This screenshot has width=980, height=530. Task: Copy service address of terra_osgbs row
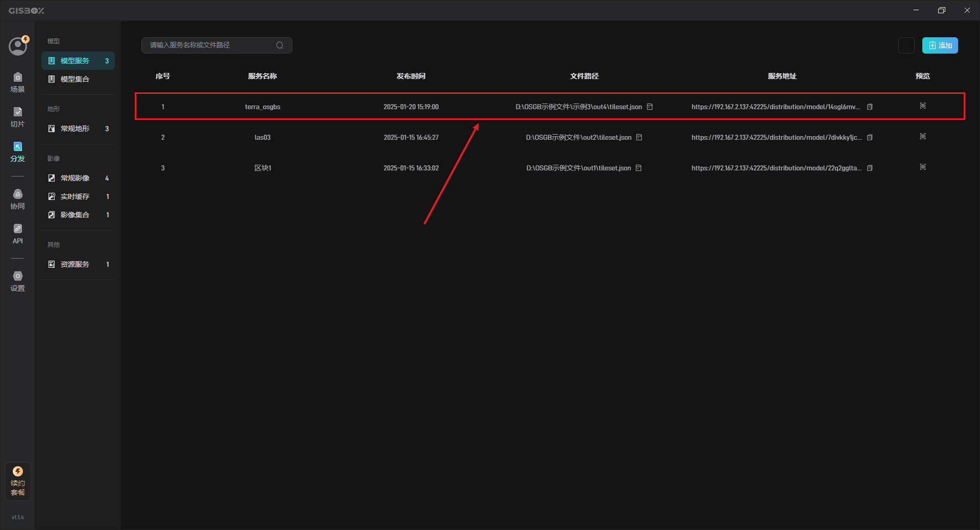(870, 107)
